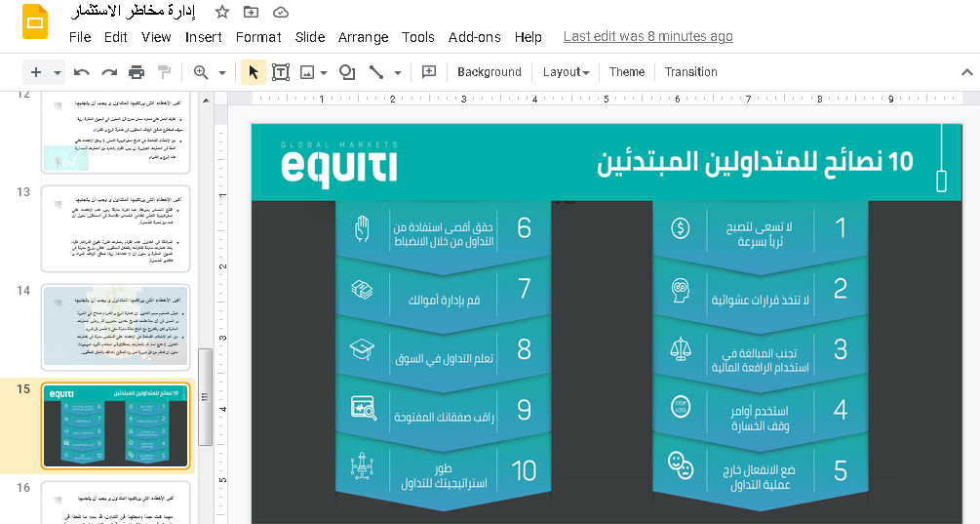This screenshot has width=980, height=524.
Task: Click the balance scales icon in tip 3
Action: tap(681, 349)
